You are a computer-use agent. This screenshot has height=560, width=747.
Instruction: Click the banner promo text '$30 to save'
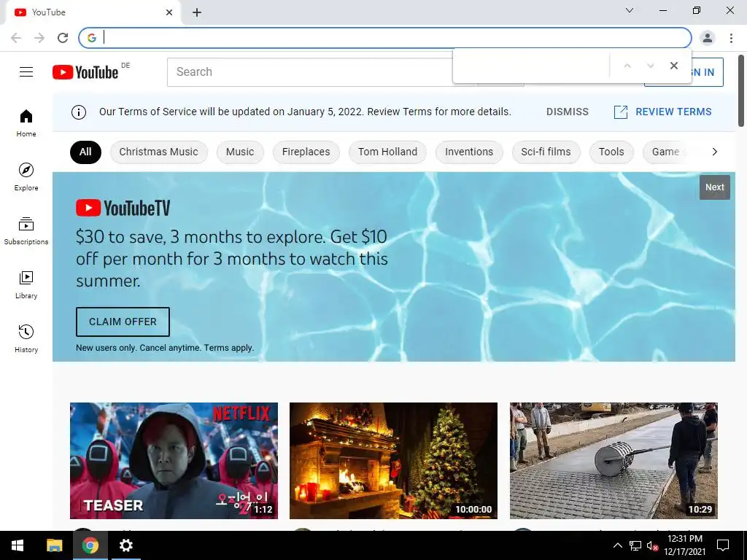[120, 237]
